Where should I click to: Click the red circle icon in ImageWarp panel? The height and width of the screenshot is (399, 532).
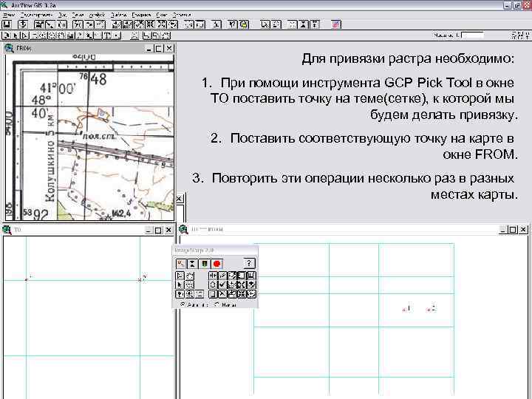216,263
